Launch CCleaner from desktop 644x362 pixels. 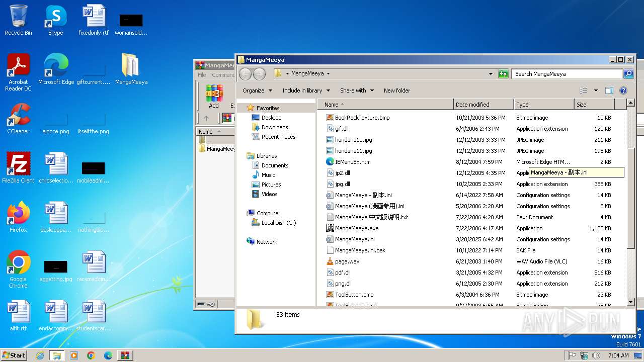pos(18,119)
